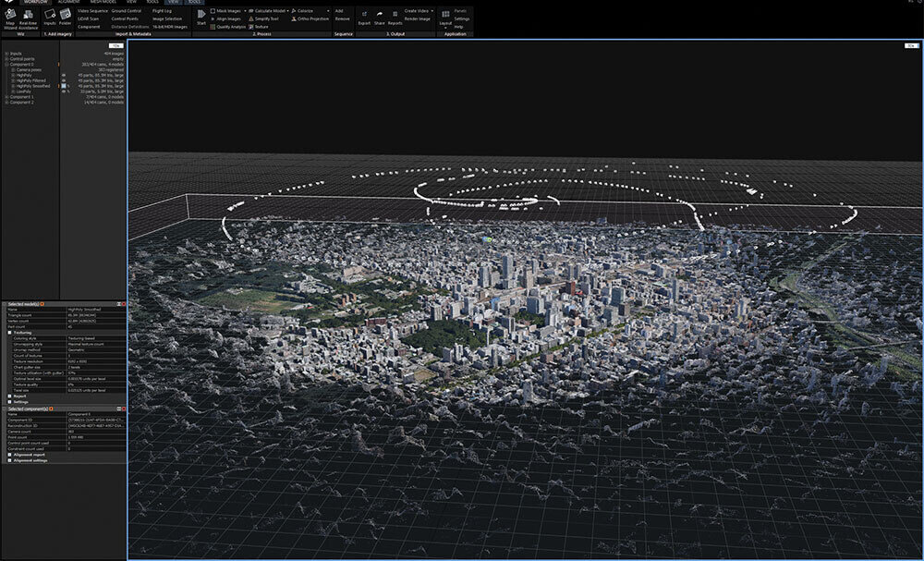Click the Inputs icon to add imagery
This screenshot has height=561, width=924.
click(x=49, y=14)
